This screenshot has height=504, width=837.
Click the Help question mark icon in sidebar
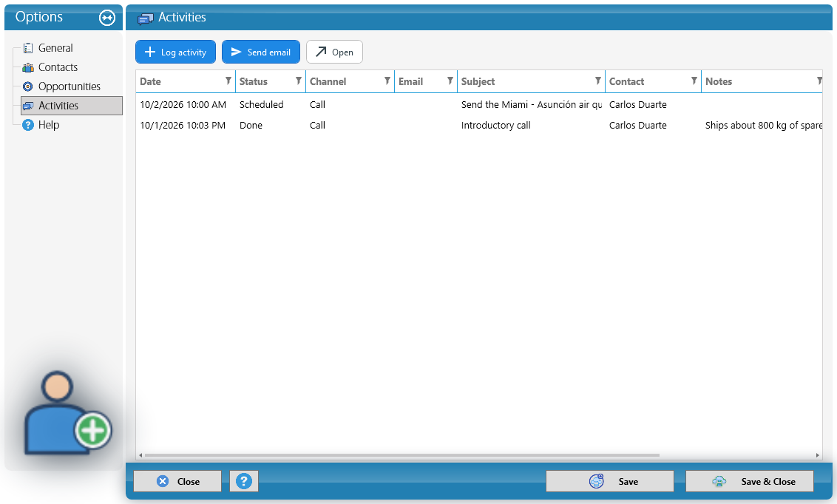pos(28,125)
